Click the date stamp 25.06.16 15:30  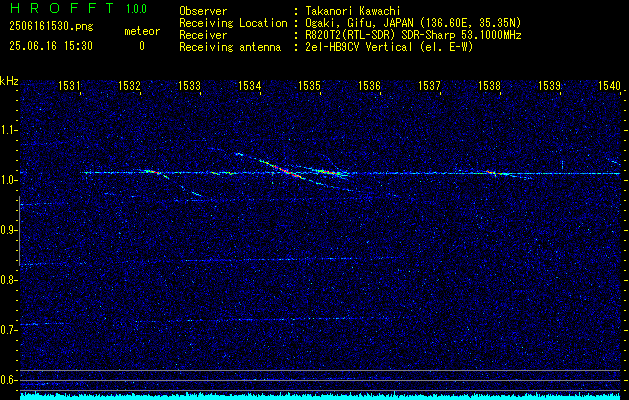tap(51, 46)
